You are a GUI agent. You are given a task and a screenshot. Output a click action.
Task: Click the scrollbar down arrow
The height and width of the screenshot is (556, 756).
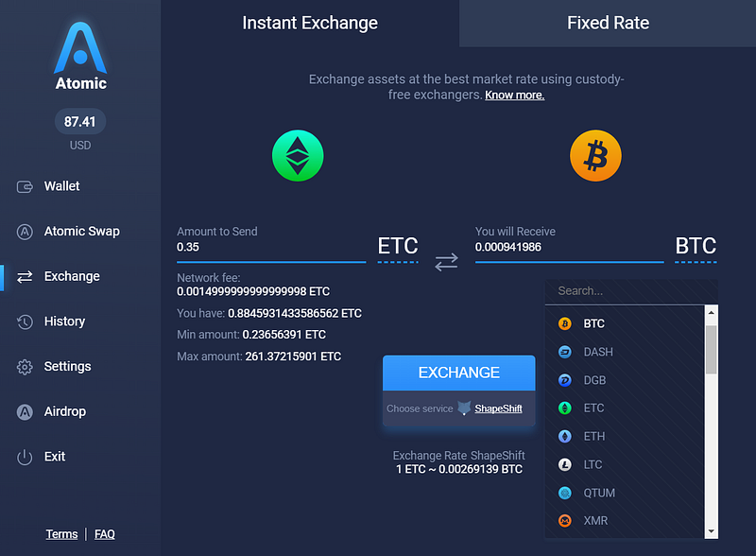pyautogui.click(x=712, y=531)
